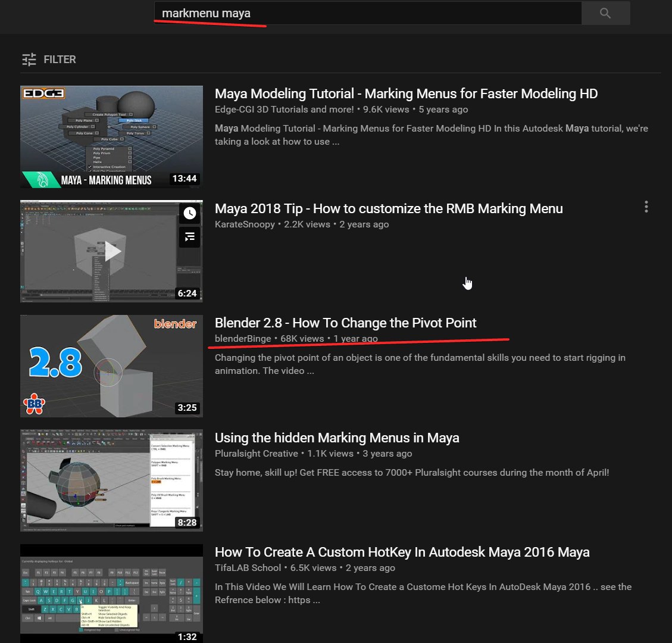Visit the KarateSnoopy channel

point(245,224)
